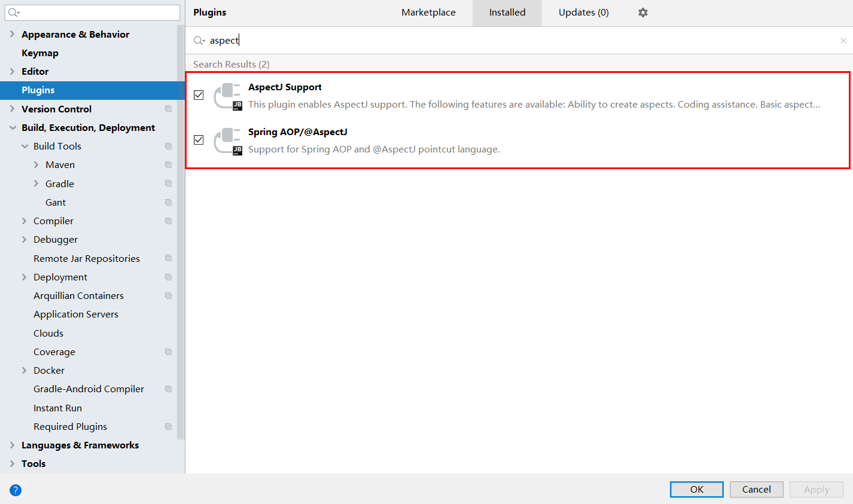Click the project-level icon next to Deployment
This screenshot has height=504, width=853.
click(168, 277)
